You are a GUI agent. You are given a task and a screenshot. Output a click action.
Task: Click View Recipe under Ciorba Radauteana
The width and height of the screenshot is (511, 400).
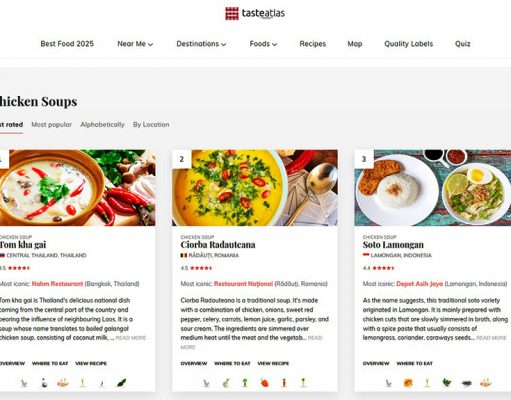[x=273, y=363]
